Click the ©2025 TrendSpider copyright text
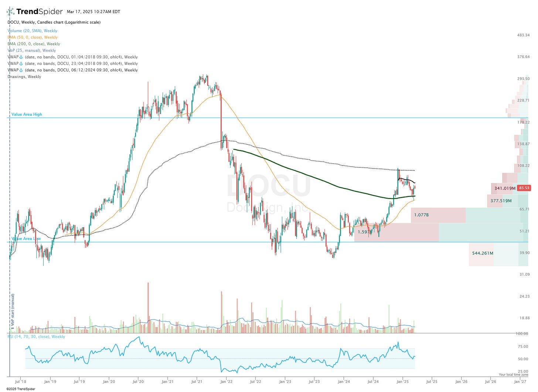Screen dimensions: 538x392 click(x=21, y=389)
